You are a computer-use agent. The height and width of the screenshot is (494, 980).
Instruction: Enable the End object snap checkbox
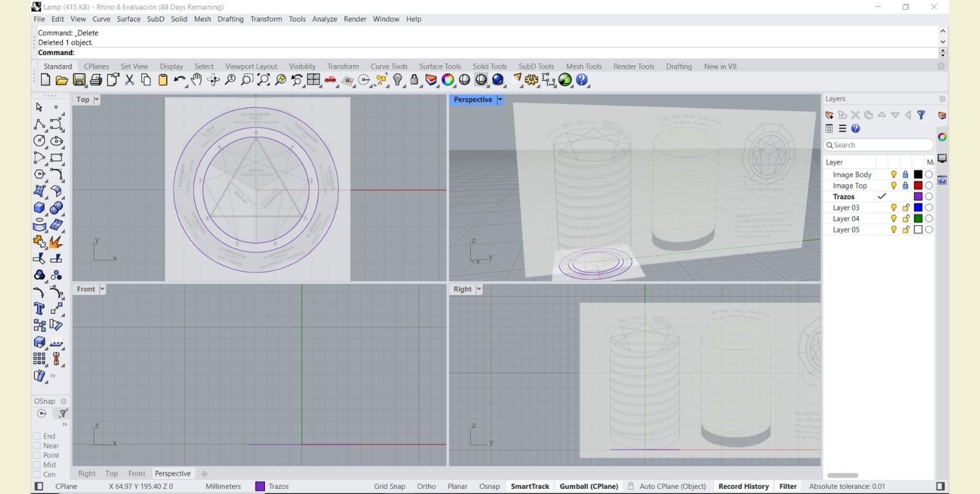click(x=37, y=436)
